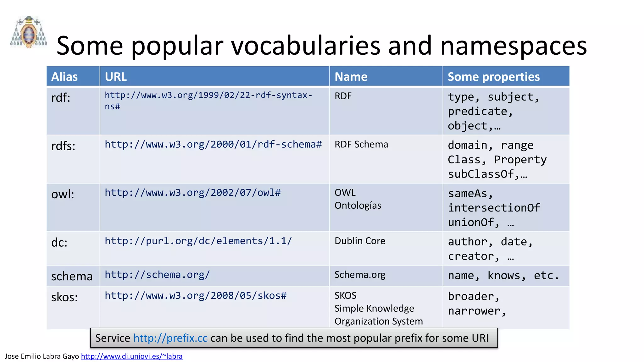The height and width of the screenshot is (362, 644).
Task: Click the schema.org URL
Action: (157, 275)
